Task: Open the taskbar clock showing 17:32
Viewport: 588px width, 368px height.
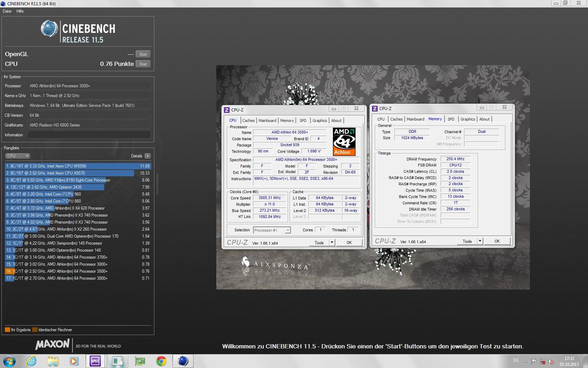Action: 569,361
